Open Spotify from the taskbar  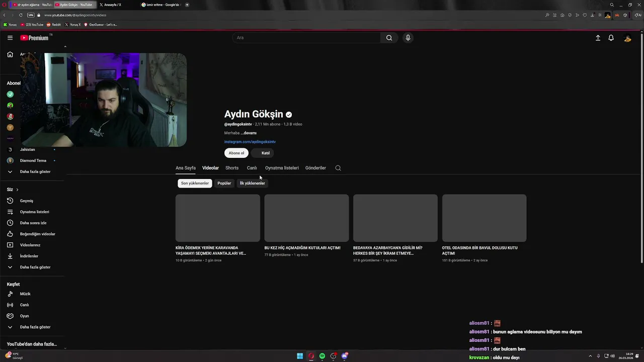pos(322,356)
